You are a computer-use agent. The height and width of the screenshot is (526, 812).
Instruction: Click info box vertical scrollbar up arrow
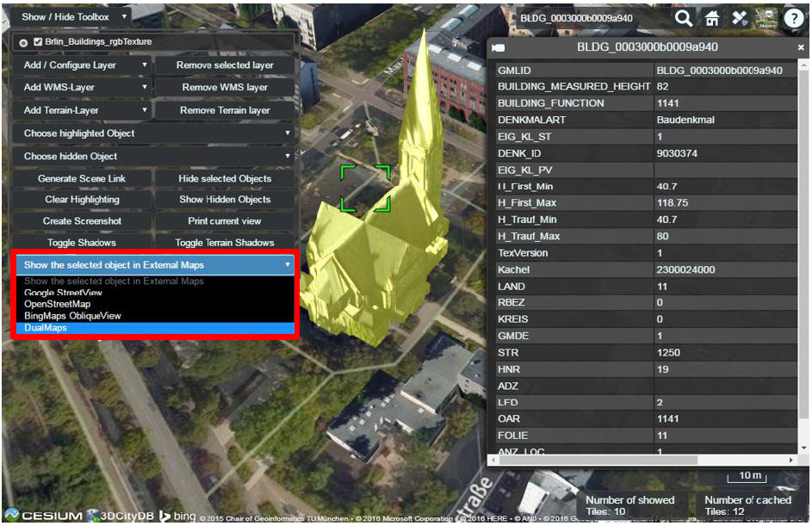pos(803,65)
